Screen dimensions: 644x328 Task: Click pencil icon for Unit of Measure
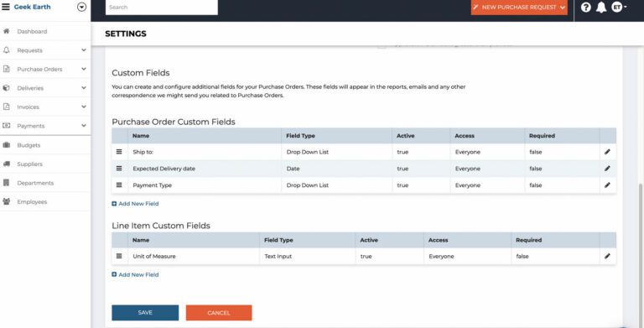[607, 256]
